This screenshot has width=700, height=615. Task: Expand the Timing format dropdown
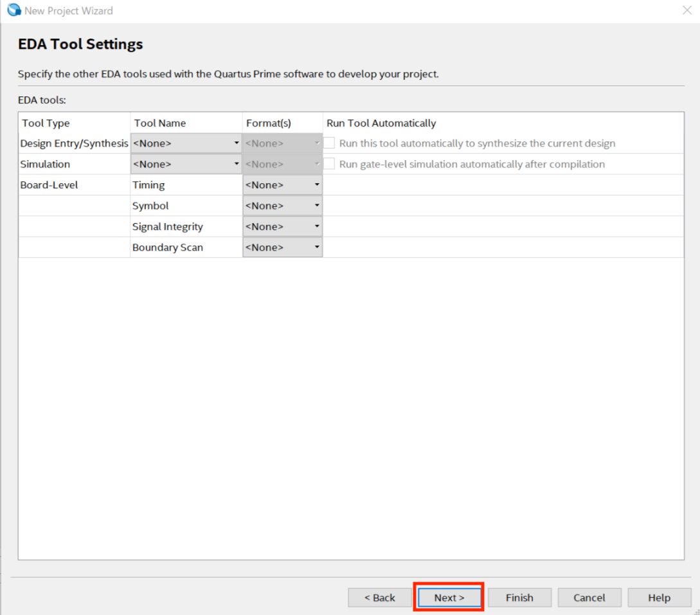click(282, 185)
